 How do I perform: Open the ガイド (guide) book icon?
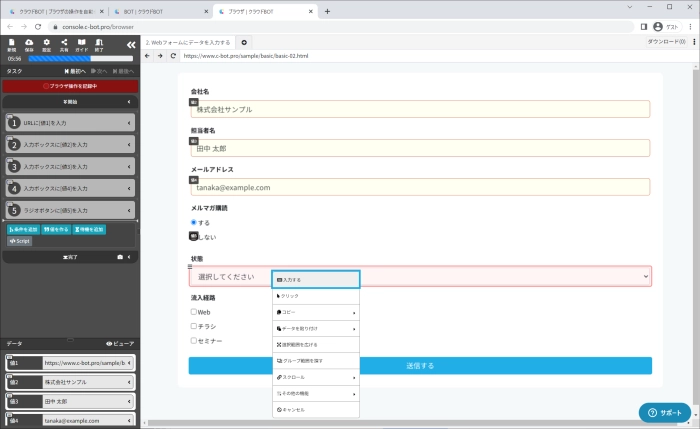coord(81,44)
